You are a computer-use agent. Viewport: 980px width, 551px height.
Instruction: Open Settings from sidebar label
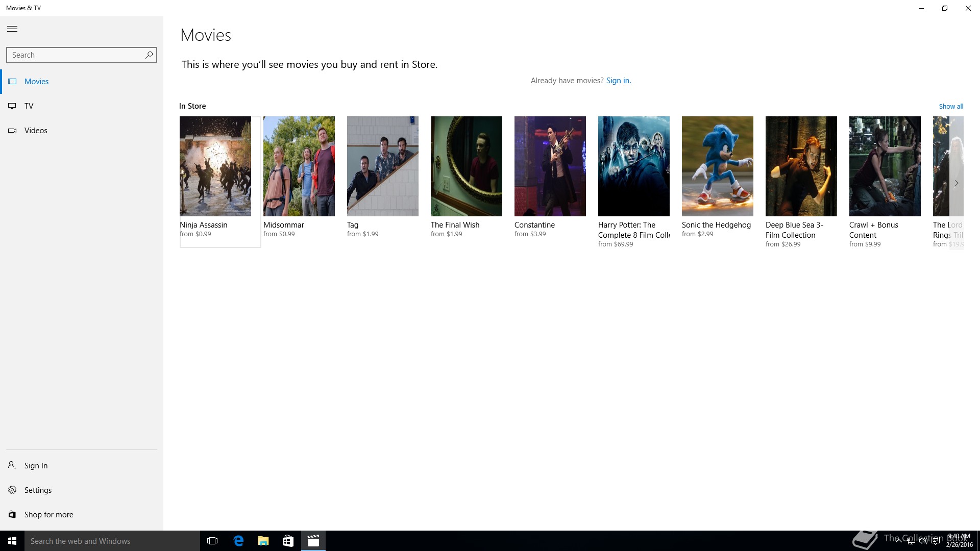(x=38, y=490)
